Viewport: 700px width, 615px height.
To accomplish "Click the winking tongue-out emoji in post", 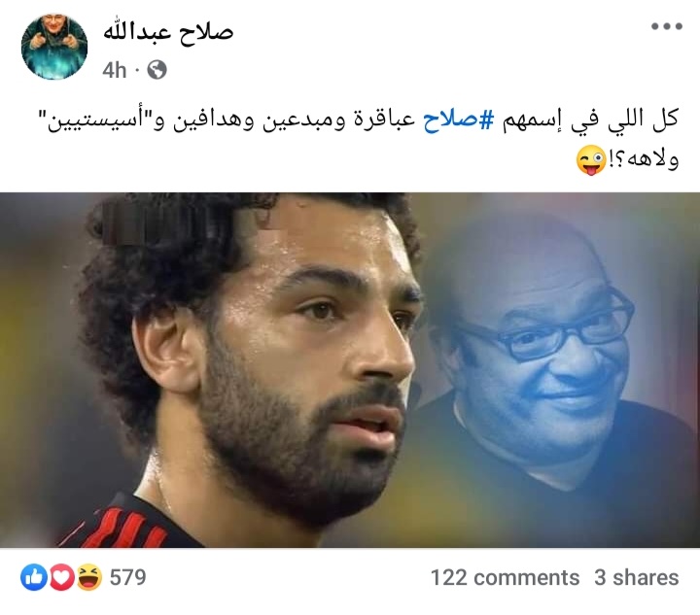I will (591, 160).
